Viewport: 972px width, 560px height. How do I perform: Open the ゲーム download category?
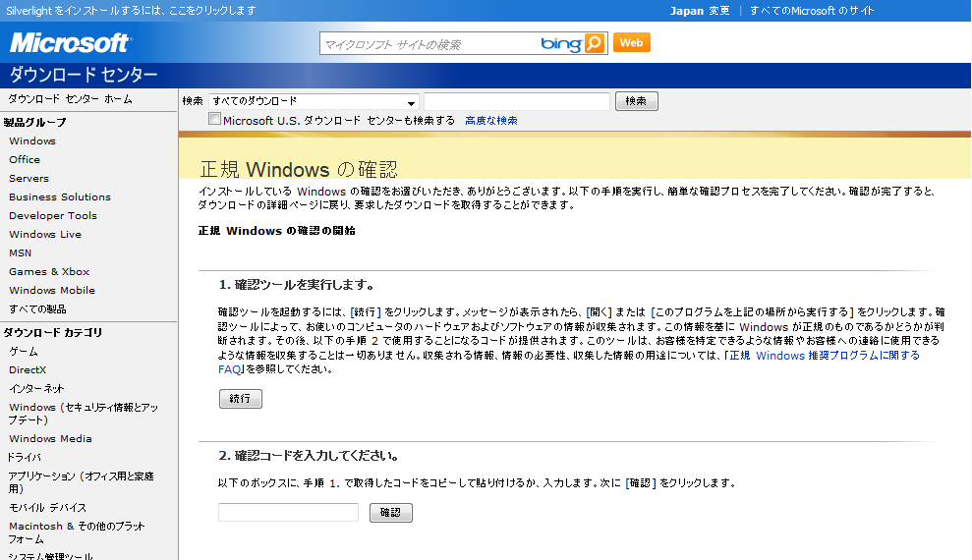point(24,352)
